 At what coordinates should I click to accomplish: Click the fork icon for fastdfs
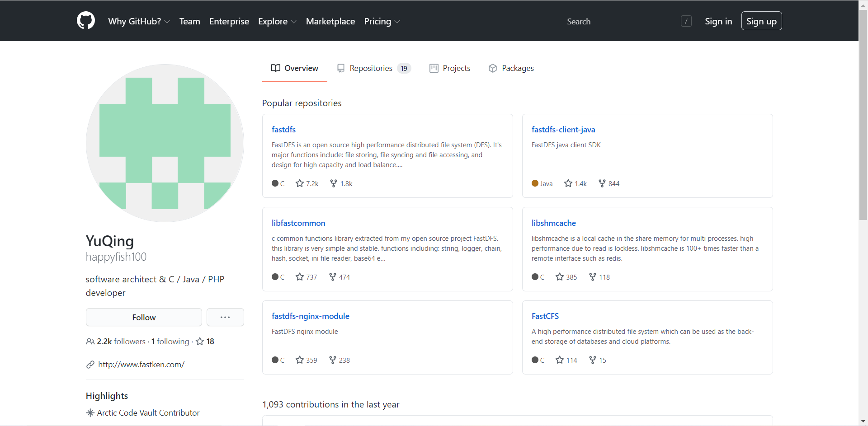click(x=334, y=183)
